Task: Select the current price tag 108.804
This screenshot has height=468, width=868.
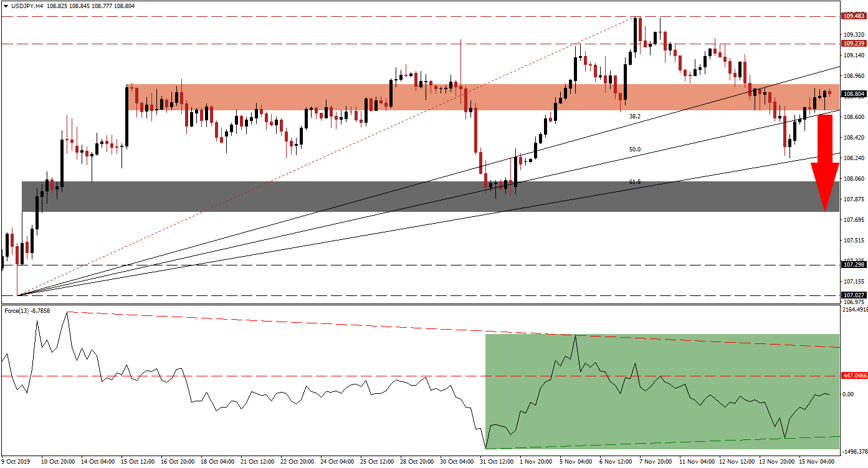Action: (854, 92)
